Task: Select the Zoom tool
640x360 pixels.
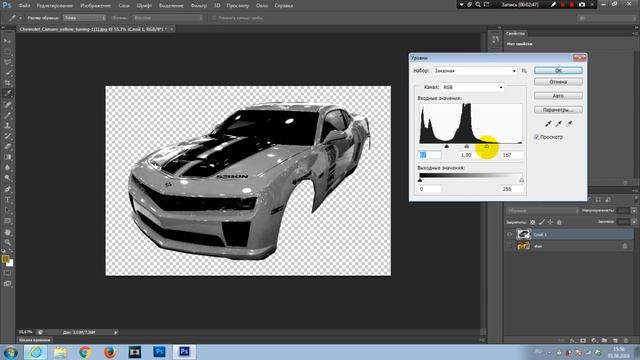Action: tap(7, 242)
